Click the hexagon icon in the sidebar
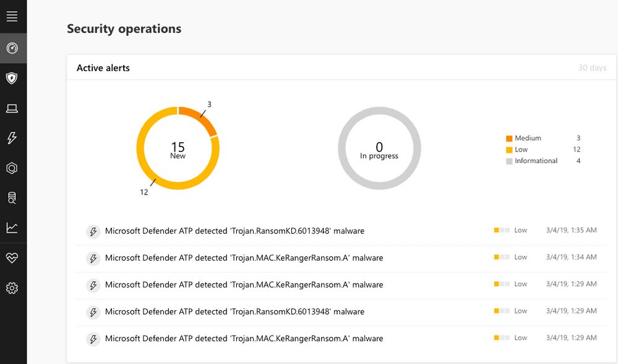 12,168
